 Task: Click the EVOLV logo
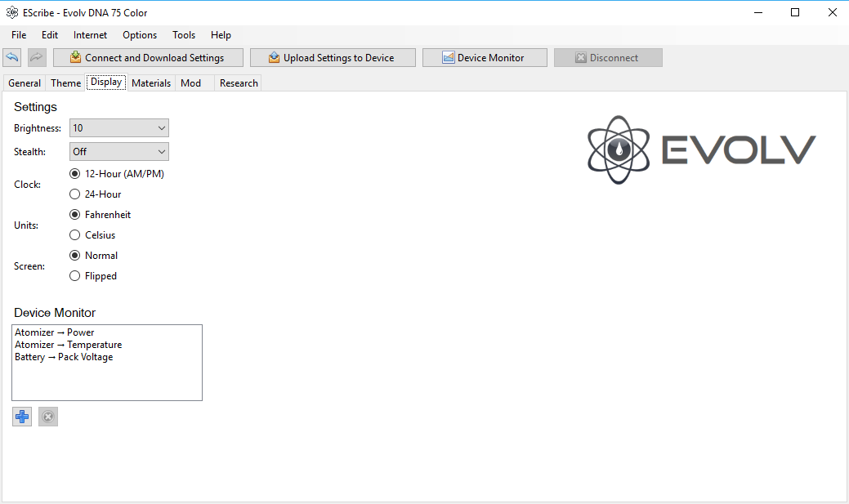point(701,149)
